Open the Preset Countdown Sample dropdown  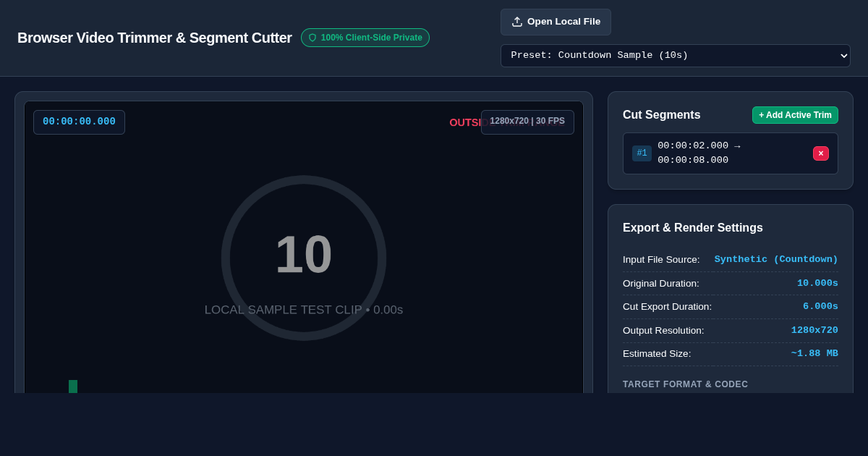tap(676, 56)
